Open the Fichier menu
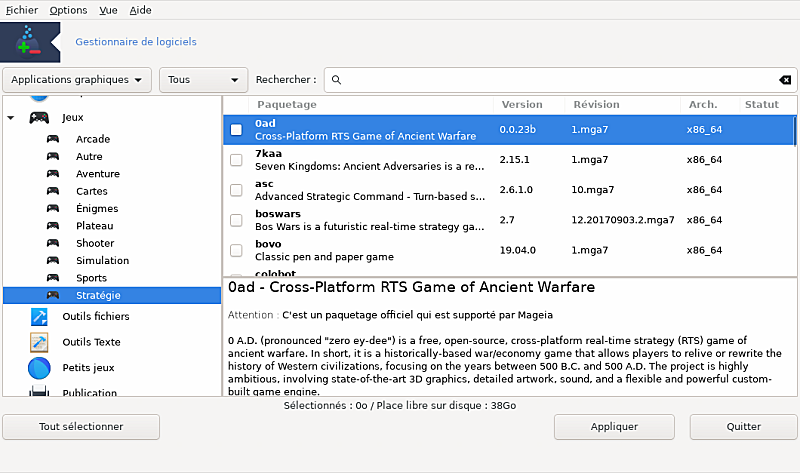800x473 pixels. (x=22, y=9)
